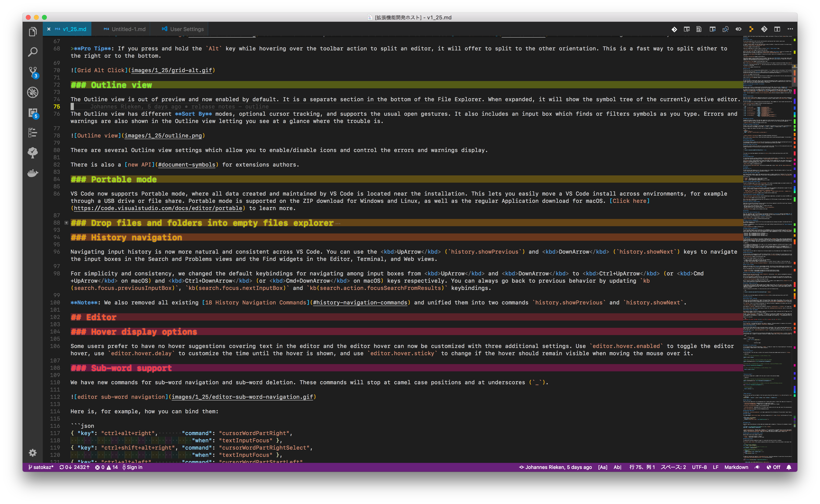
Task: Click in the minimap overview on right
Action: [767, 233]
